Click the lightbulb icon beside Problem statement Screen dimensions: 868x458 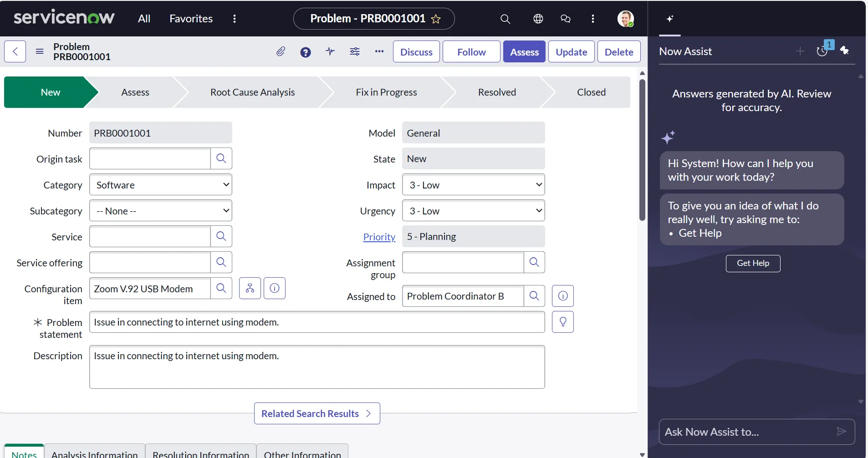[562, 322]
